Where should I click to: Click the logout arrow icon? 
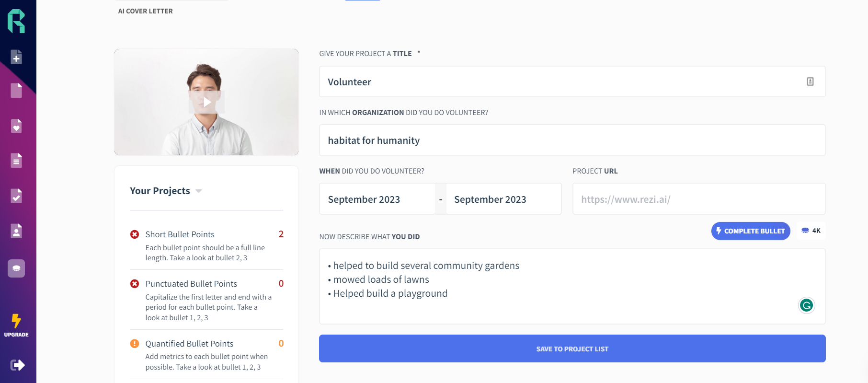point(17,365)
